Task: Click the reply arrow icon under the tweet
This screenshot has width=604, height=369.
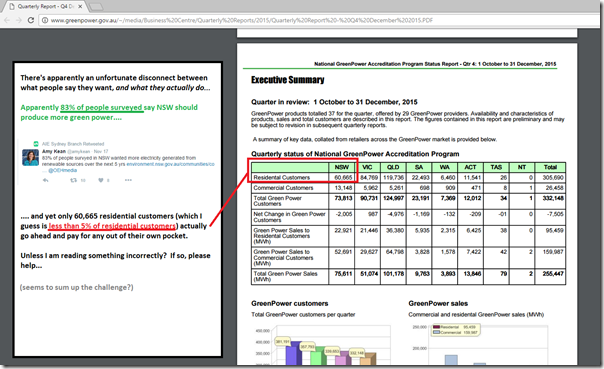Action: point(45,180)
